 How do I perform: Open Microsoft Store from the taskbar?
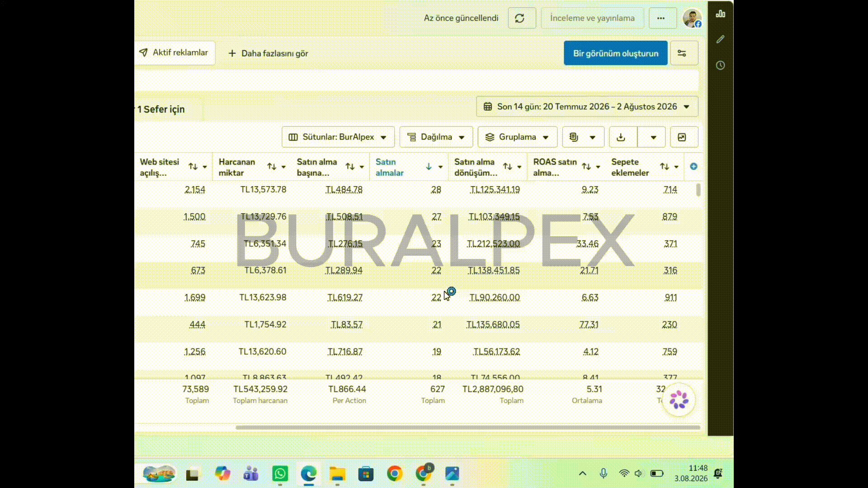coord(366,474)
